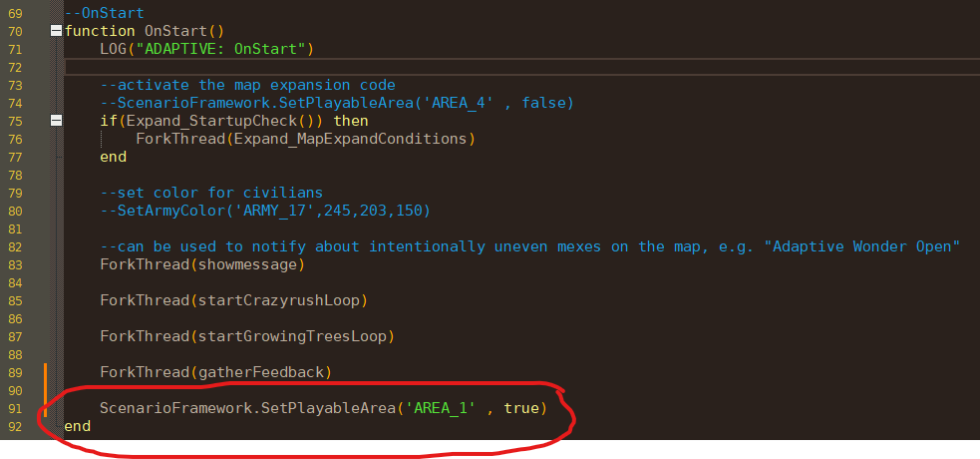The width and height of the screenshot is (980, 459).
Task: Click the "ADAPTIVE: OnStart" string
Action: pyautogui.click(x=220, y=49)
